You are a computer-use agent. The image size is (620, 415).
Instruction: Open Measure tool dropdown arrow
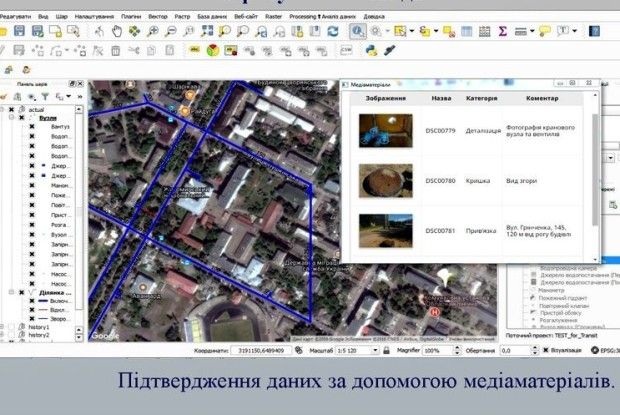coord(532,31)
